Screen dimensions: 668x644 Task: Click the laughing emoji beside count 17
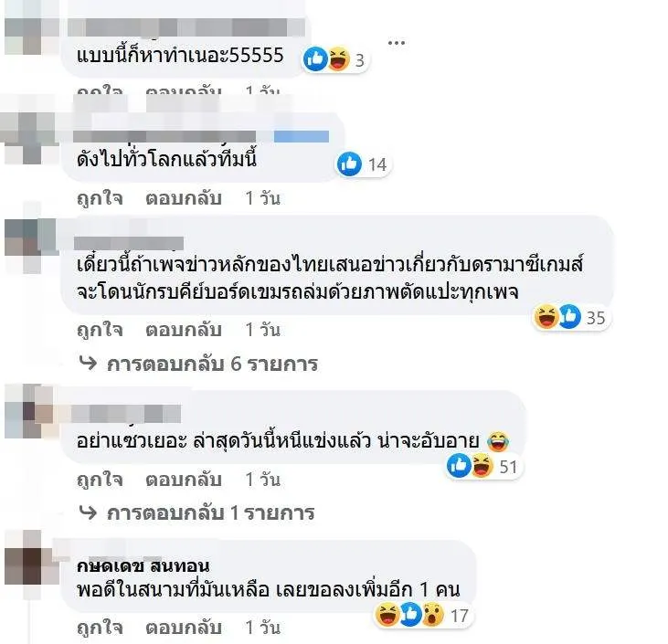[x=387, y=615]
